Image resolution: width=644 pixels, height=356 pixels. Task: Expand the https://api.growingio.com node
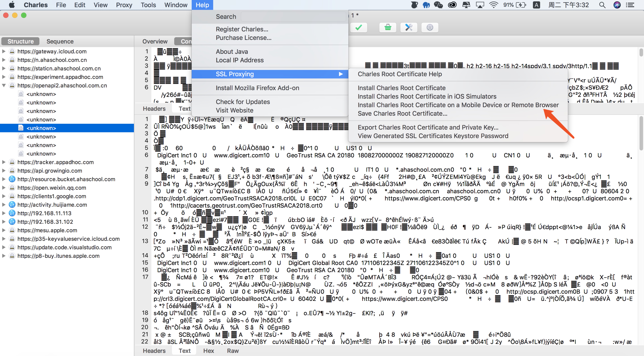click(x=4, y=171)
